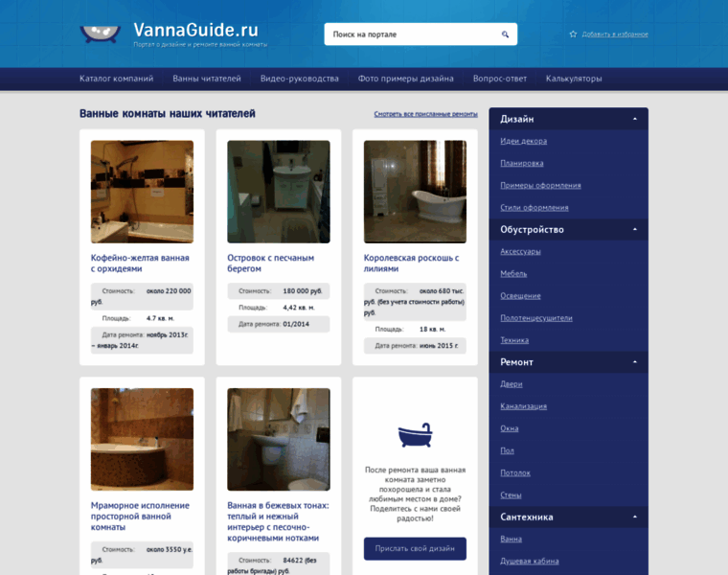Open Душевая кабина sidebar link
Image resolution: width=728 pixels, height=575 pixels.
coord(530,561)
